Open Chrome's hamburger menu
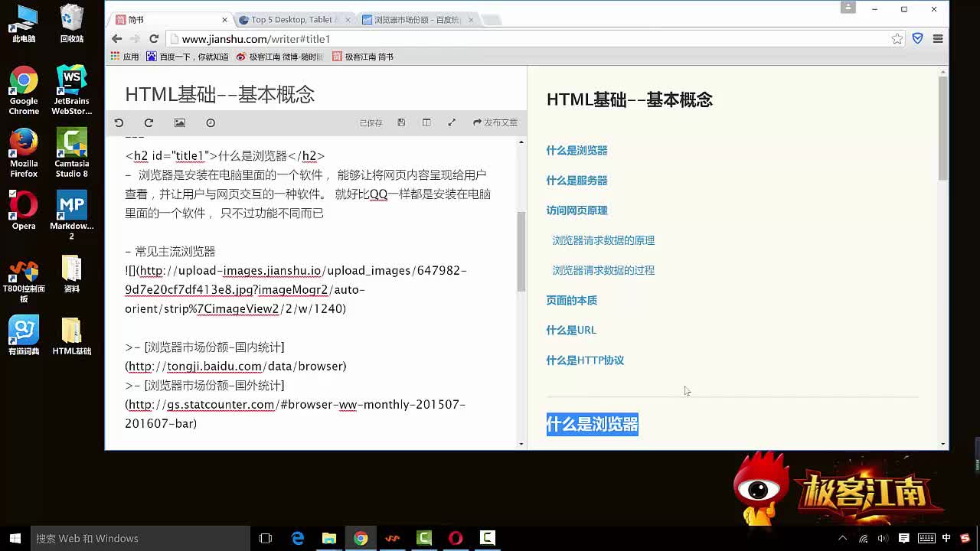Screen dimensions: 980x551 (937, 39)
